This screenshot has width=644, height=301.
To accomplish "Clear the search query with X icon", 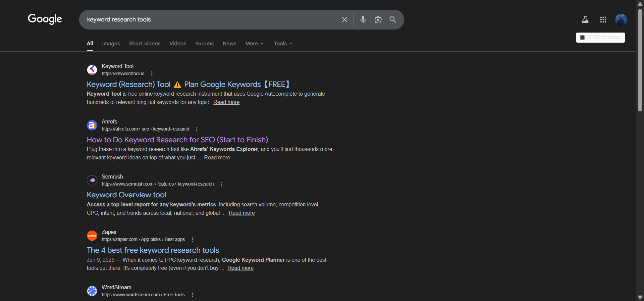I will pyautogui.click(x=344, y=19).
